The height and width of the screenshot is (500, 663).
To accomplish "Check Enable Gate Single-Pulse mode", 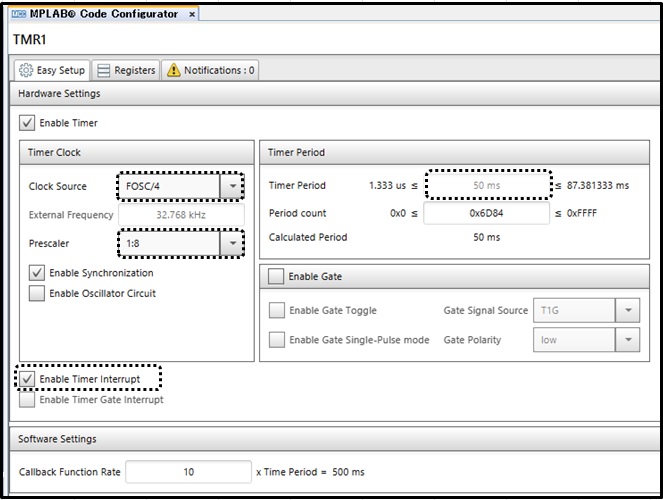I will [277, 340].
